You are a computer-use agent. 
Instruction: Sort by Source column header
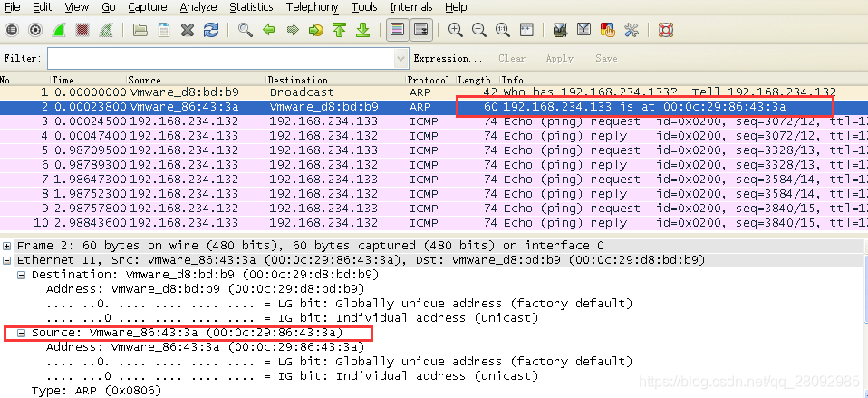[198, 80]
